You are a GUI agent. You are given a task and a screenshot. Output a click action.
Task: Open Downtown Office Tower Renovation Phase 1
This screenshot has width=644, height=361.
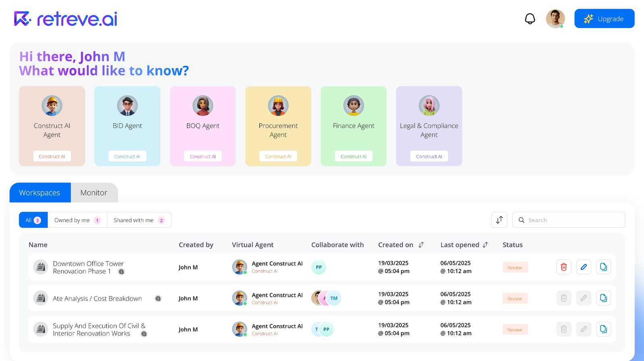pos(88,267)
